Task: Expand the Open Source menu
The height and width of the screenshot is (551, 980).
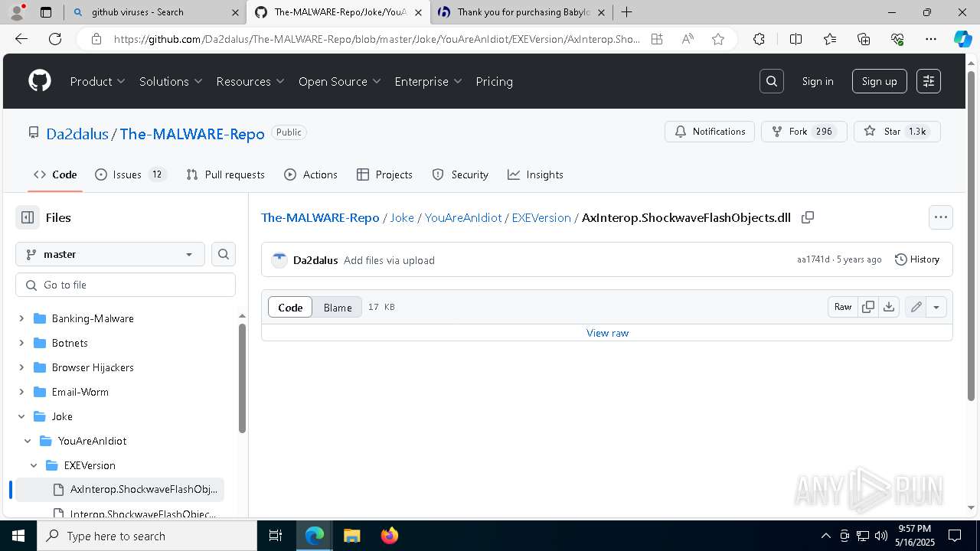Action: click(340, 81)
